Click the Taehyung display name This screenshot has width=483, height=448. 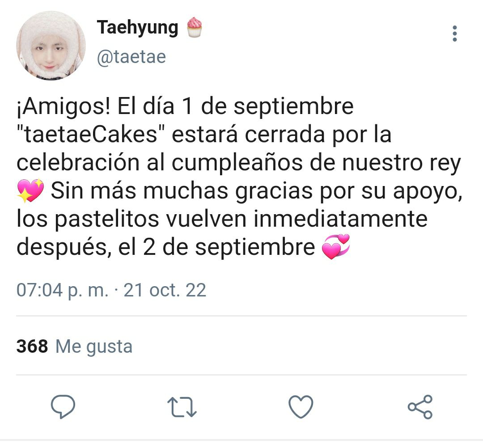point(137,28)
